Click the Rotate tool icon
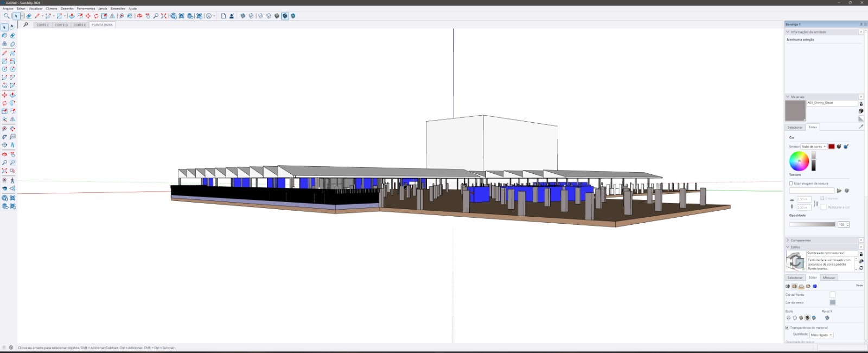This screenshot has width=868, height=353. (x=96, y=16)
